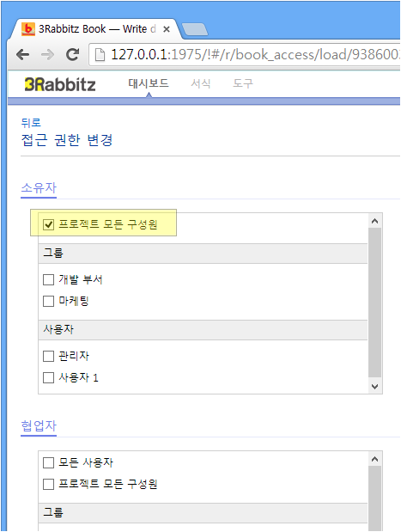
Task: Open the 대시보드 menu tab
Action: (149, 83)
